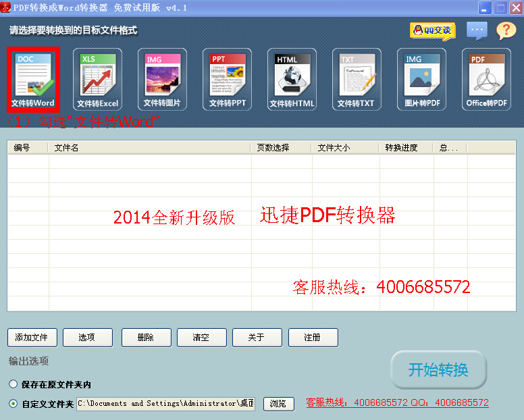Click the 注册 register button
This screenshot has width=524, height=420.
pos(313,338)
